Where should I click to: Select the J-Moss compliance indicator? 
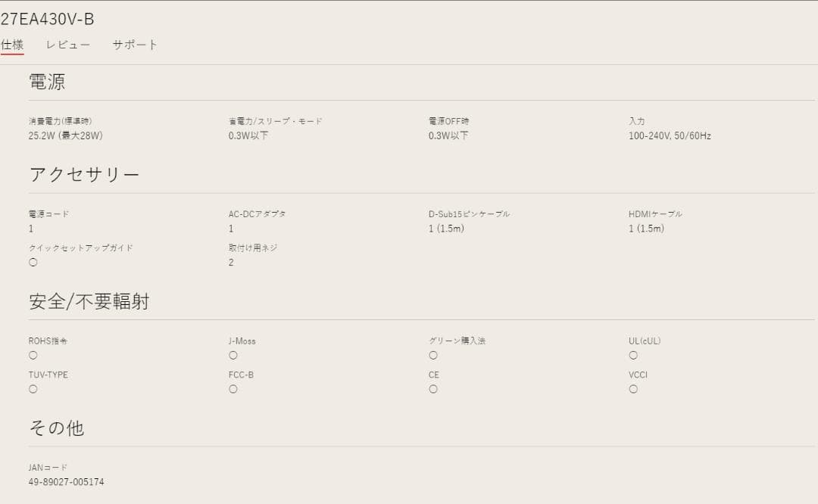pyautogui.click(x=233, y=355)
